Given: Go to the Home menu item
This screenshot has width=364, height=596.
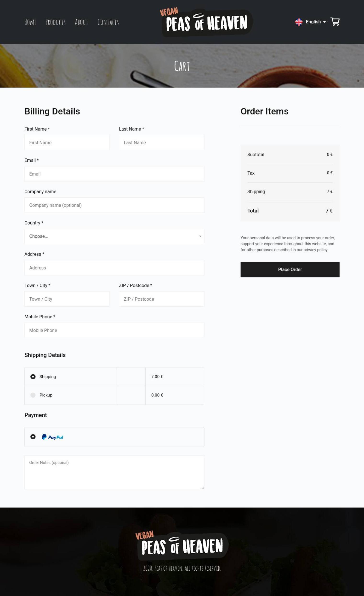Looking at the screenshot, I should point(30,22).
